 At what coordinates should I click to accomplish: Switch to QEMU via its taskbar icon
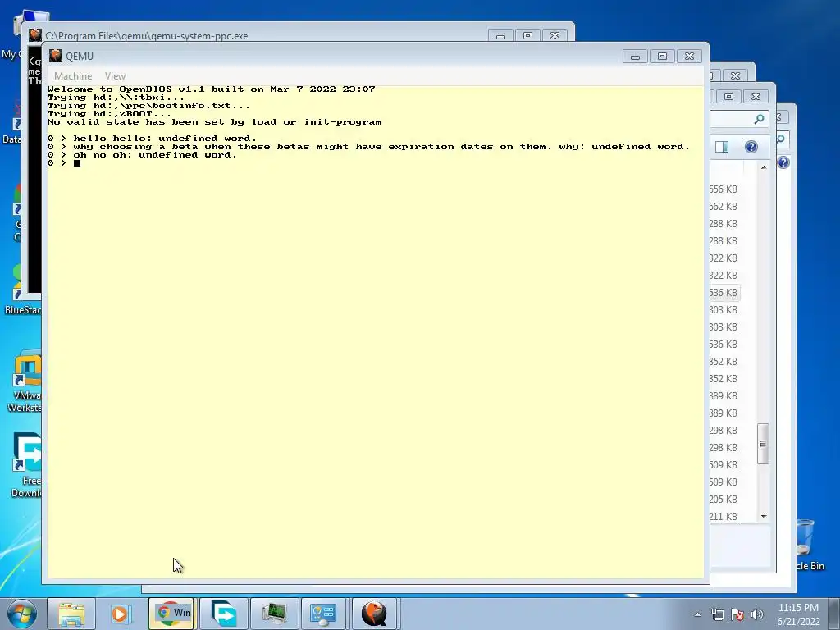(374, 614)
